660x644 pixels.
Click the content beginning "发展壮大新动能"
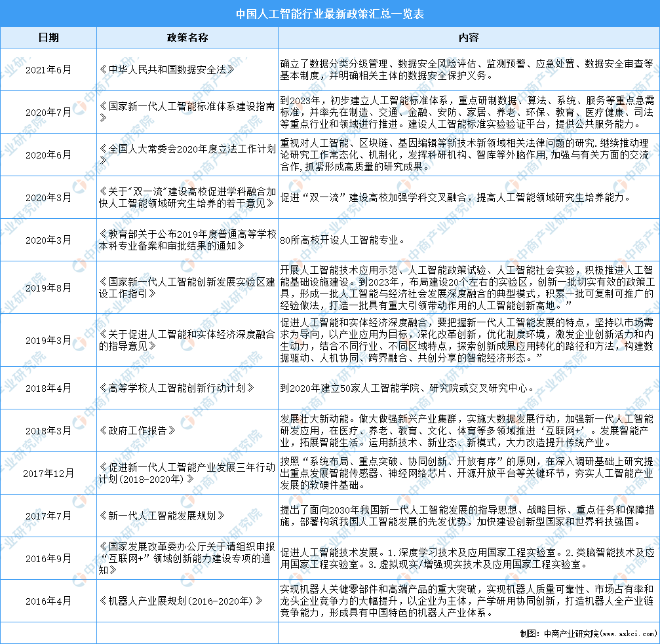click(467, 430)
